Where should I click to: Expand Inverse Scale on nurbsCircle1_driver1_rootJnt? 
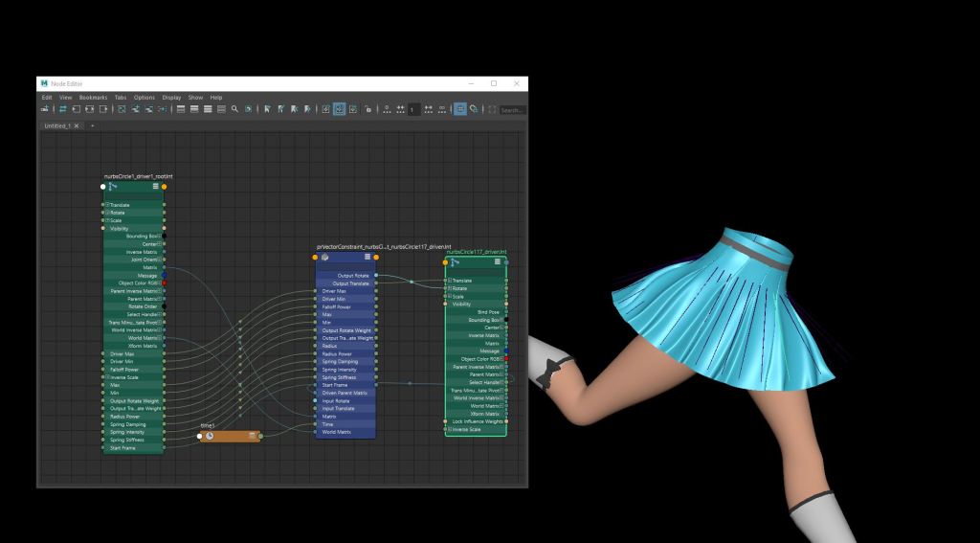click(107, 377)
